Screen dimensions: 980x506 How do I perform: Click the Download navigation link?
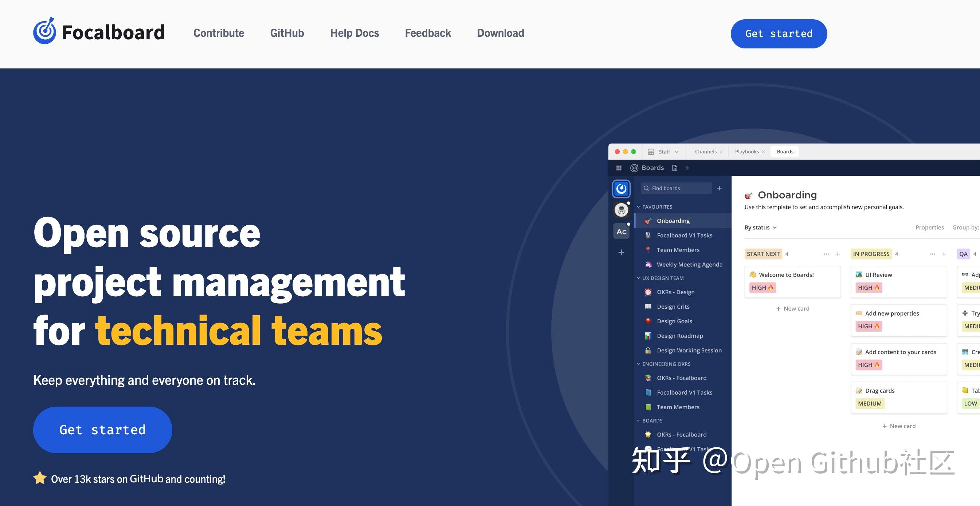(500, 32)
